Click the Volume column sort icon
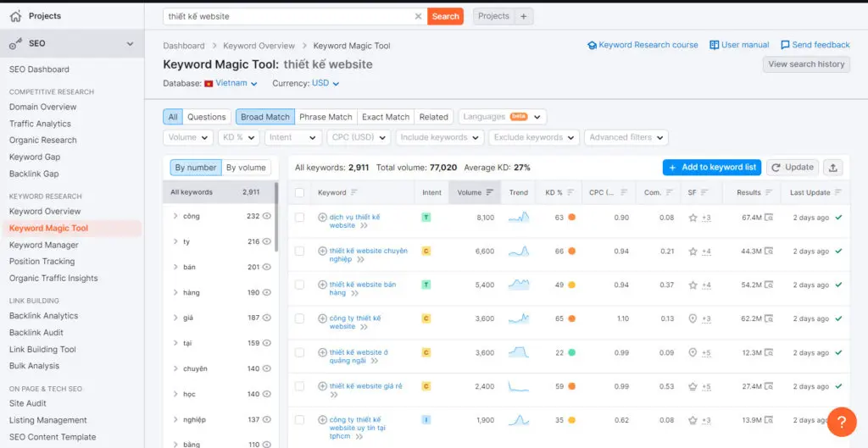The width and height of the screenshot is (868, 448). coord(490,192)
